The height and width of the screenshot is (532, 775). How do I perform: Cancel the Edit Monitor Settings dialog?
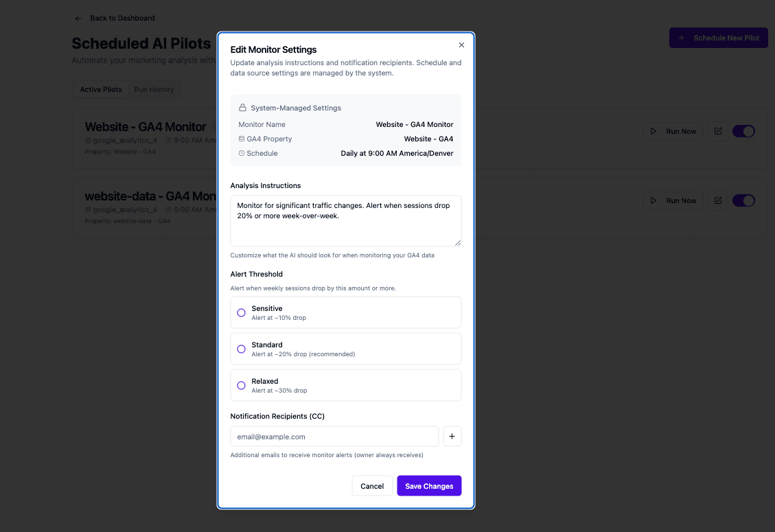point(372,485)
